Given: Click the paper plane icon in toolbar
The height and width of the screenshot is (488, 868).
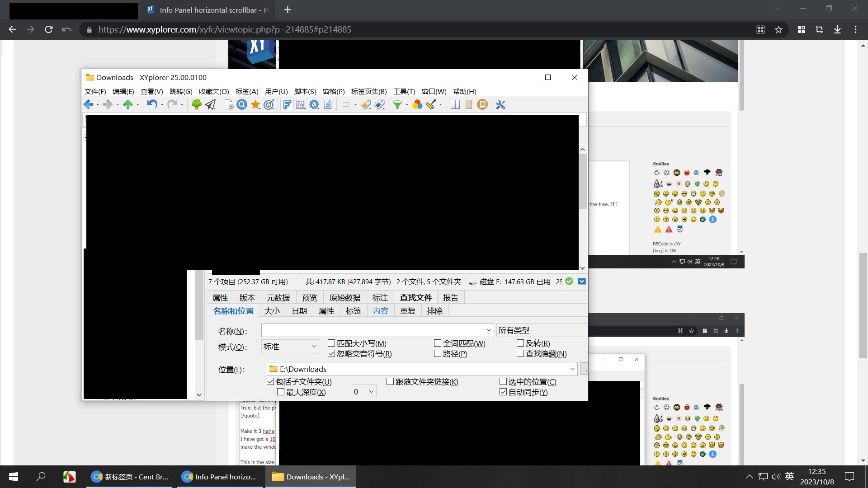Looking at the screenshot, I should click(210, 105).
